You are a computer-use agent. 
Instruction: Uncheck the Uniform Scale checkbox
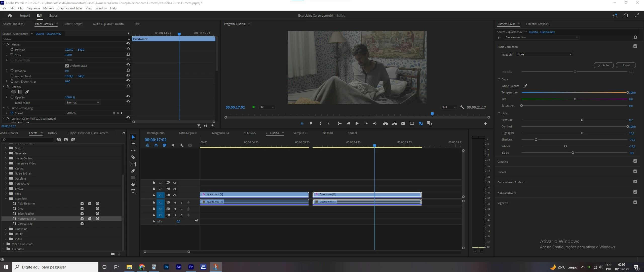pyautogui.click(x=67, y=66)
